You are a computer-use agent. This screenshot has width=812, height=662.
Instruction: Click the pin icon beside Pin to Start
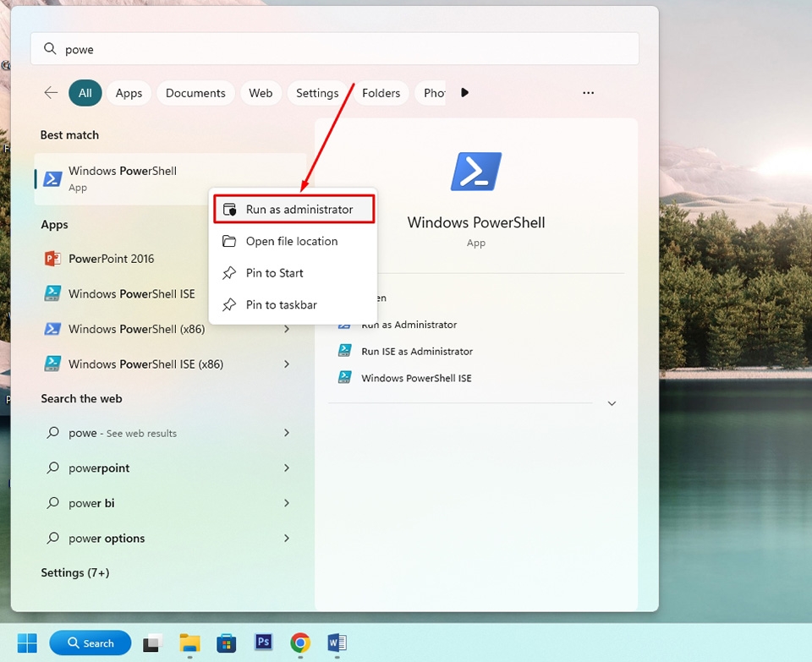tap(229, 273)
